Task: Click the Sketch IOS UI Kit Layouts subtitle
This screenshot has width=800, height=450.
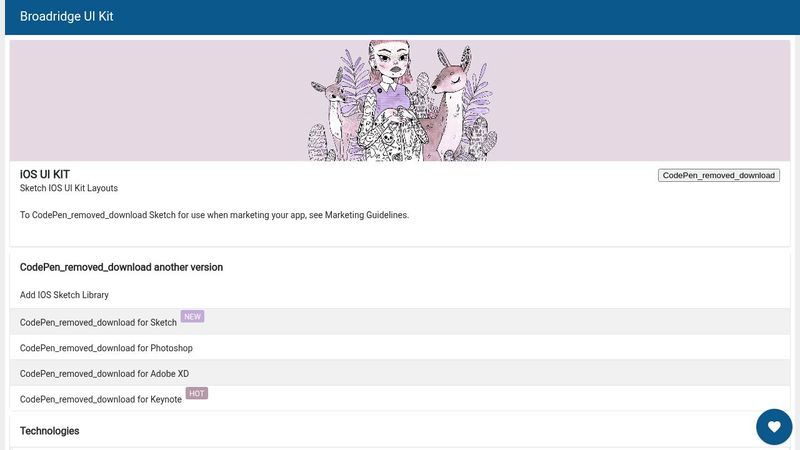Action: [69, 188]
